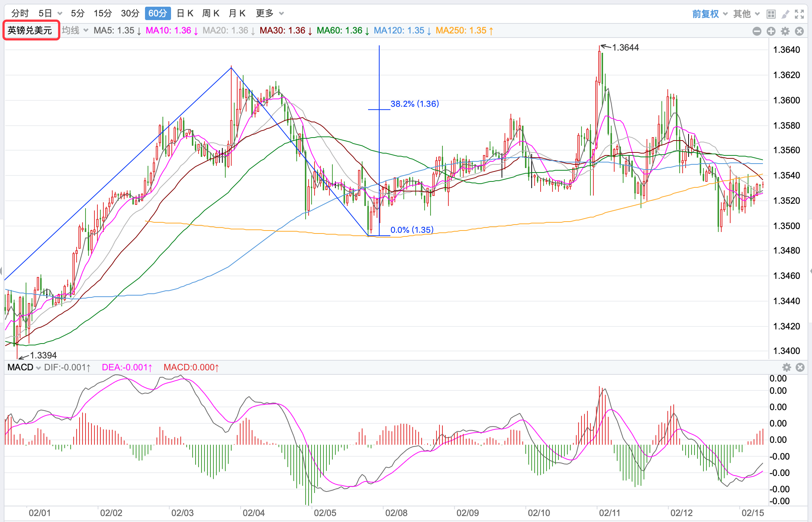Enter fullscreen chart mode

(x=799, y=14)
